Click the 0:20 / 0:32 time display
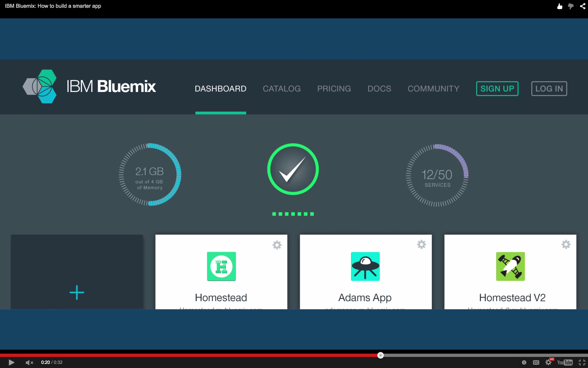The image size is (588, 368). coord(52,362)
